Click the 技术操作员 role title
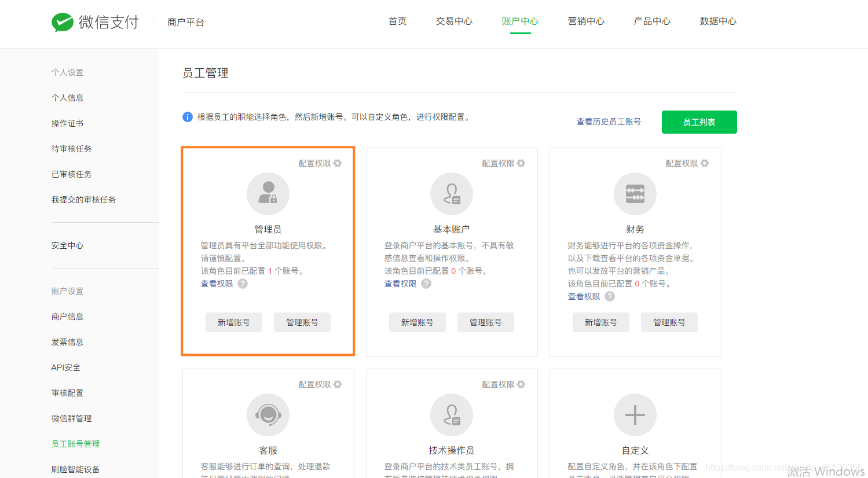This screenshot has width=868, height=478. 452,450
